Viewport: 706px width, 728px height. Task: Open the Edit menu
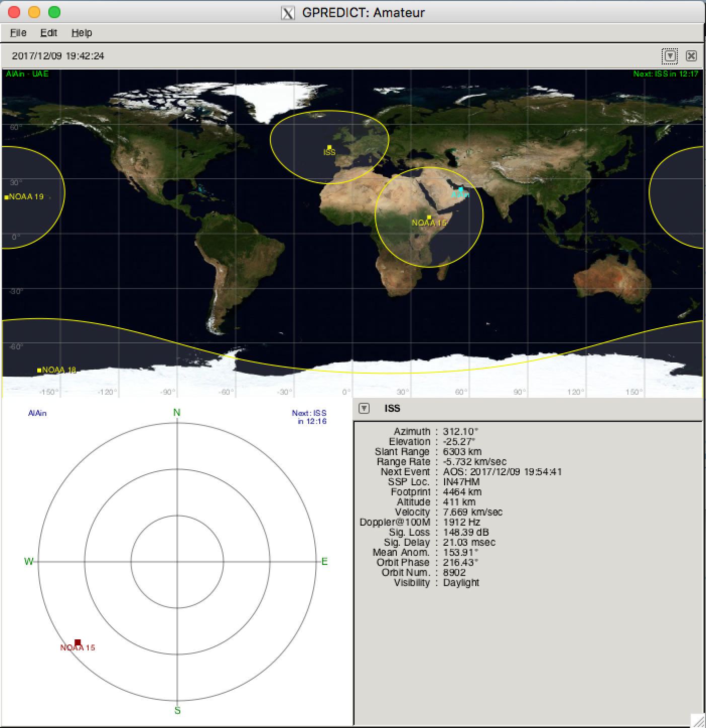pos(49,33)
